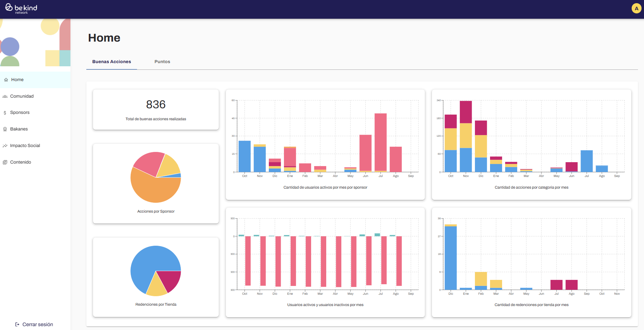Image resolution: width=644 pixels, height=330 pixels.
Task: Click the Dic bar in redenciones por tienda chart
Action: click(451, 257)
